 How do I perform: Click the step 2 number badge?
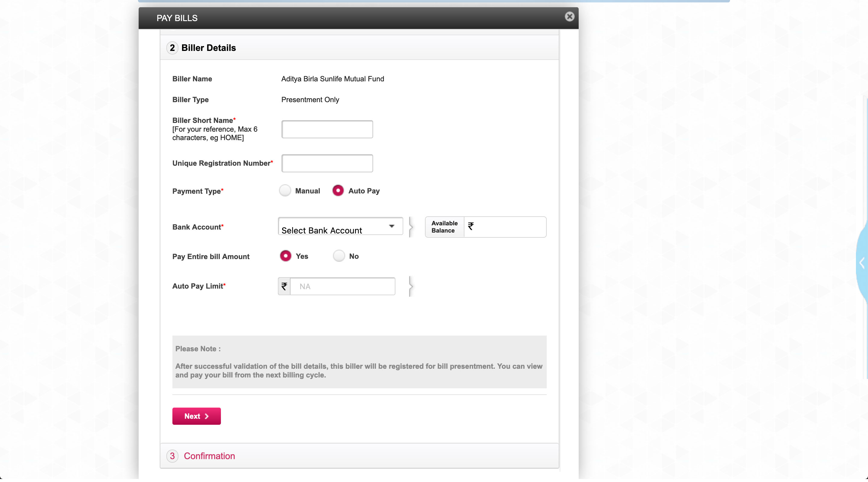[x=172, y=48]
